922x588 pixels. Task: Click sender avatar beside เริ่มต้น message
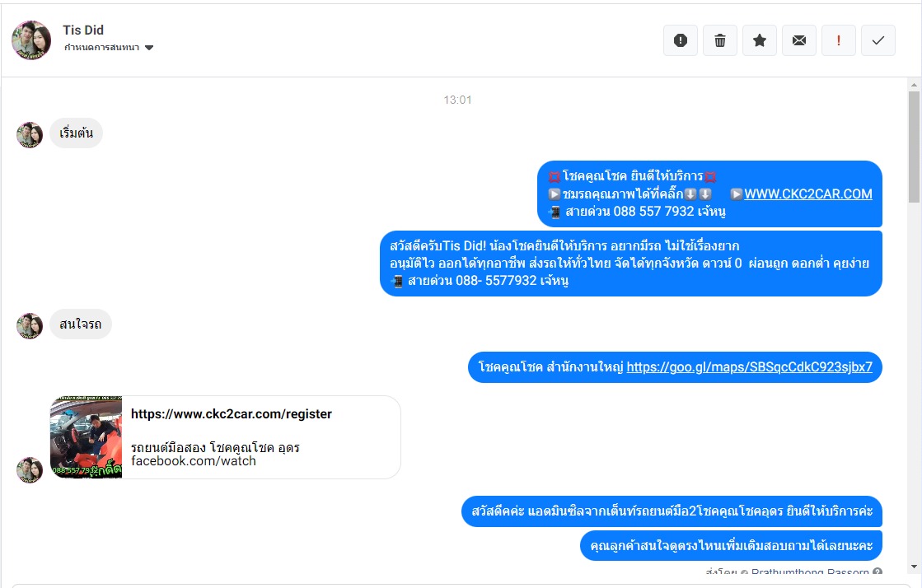click(x=30, y=135)
